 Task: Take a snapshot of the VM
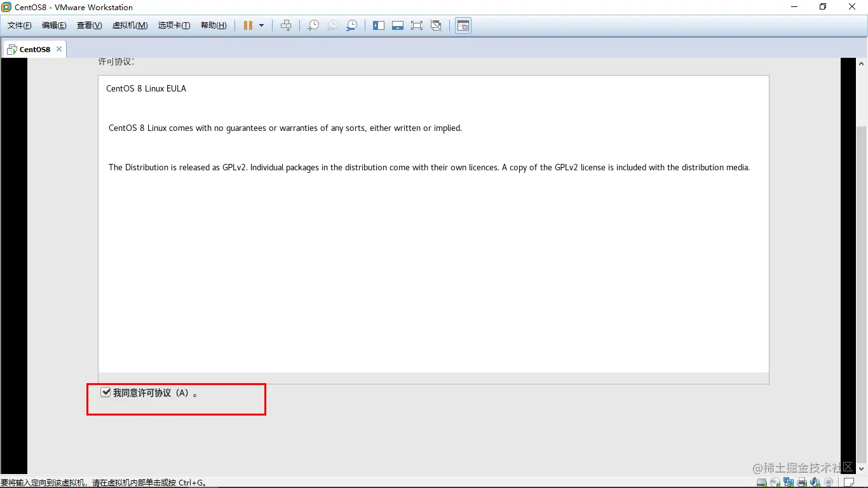313,25
